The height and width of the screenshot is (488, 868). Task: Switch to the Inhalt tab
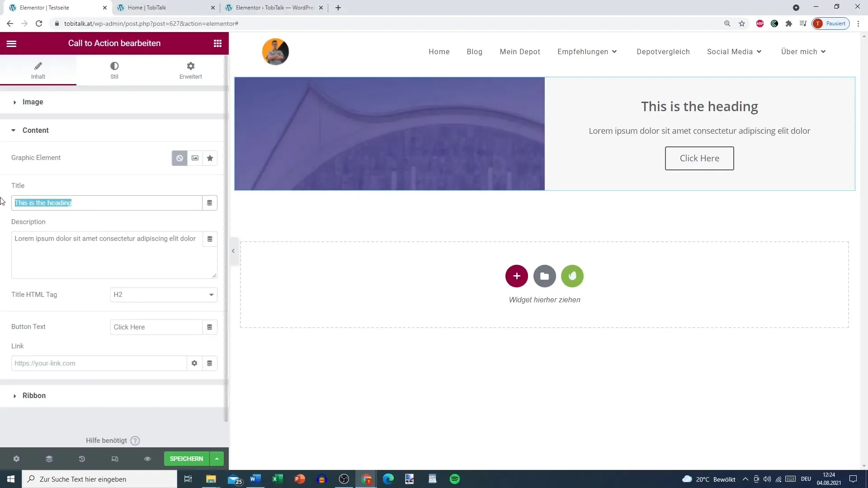[38, 70]
